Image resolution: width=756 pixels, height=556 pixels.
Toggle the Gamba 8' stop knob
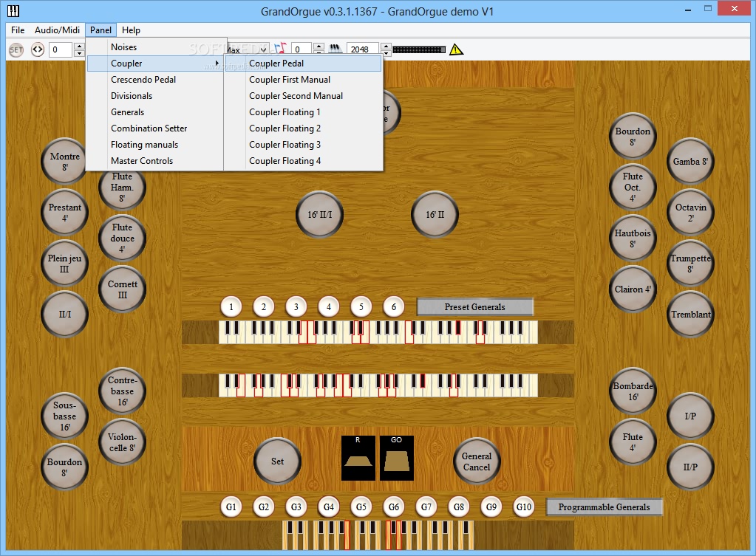click(690, 162)
